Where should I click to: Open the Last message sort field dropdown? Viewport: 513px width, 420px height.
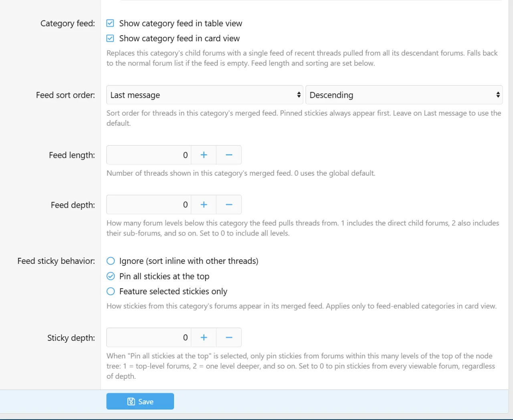[x=204, y=95]
